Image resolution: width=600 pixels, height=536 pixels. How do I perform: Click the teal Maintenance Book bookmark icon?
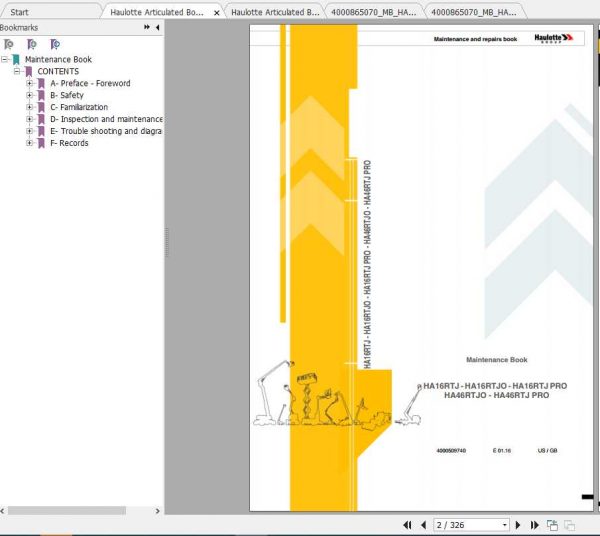(x=16, y=60)
